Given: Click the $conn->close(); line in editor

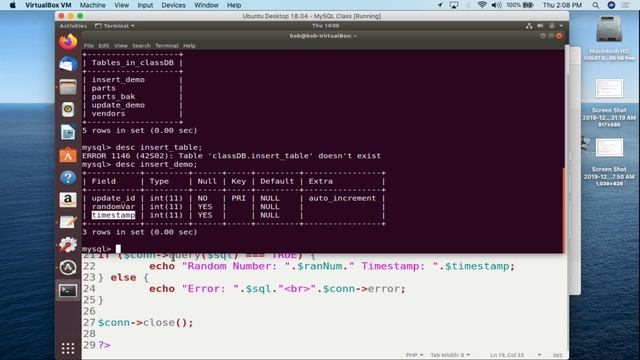Looking at the screenshot, I should [145, 322].
